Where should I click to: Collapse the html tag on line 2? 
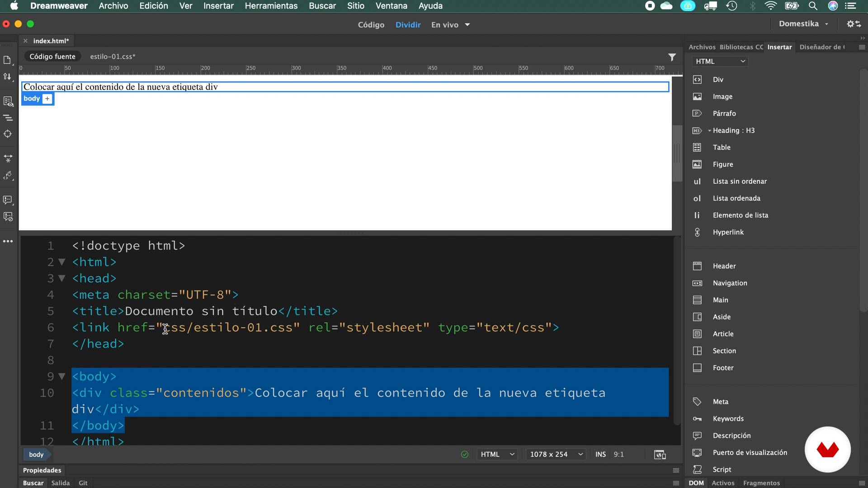pos(62,262)
